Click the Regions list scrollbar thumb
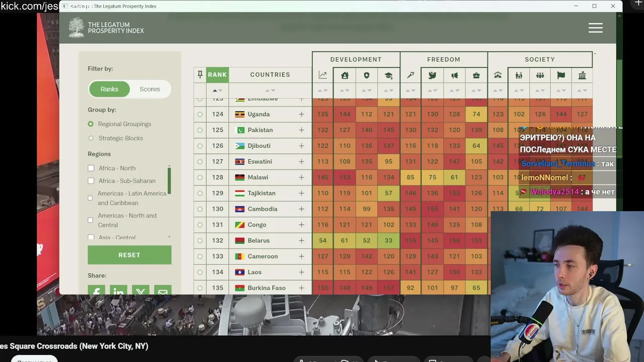 pos(169,180)
